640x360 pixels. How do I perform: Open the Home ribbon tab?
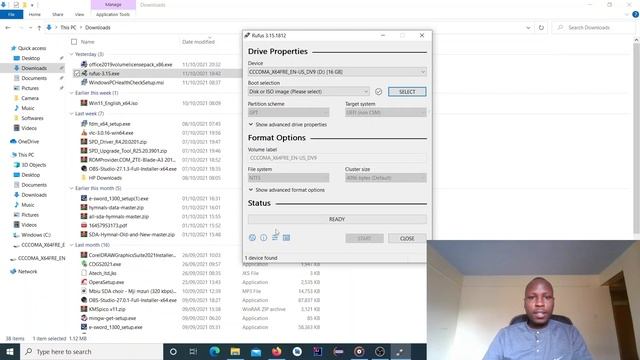35,14
